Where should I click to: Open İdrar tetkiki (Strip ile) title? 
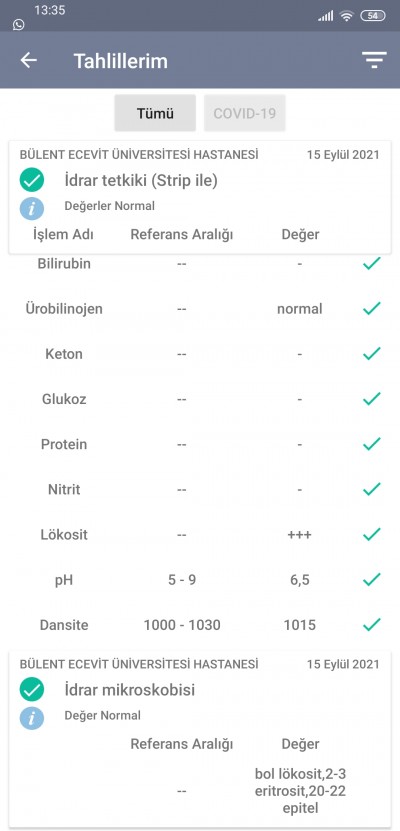(141, 181)
